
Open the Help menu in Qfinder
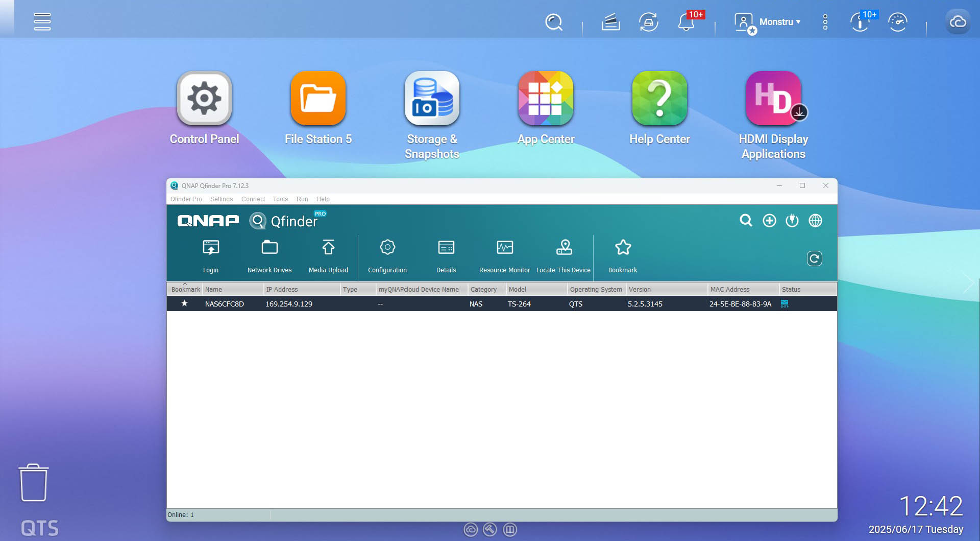tap(323, 199)
